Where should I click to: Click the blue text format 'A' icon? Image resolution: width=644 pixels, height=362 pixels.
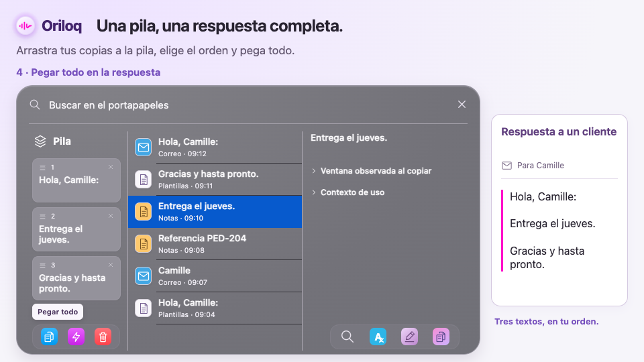pos(378,337)
